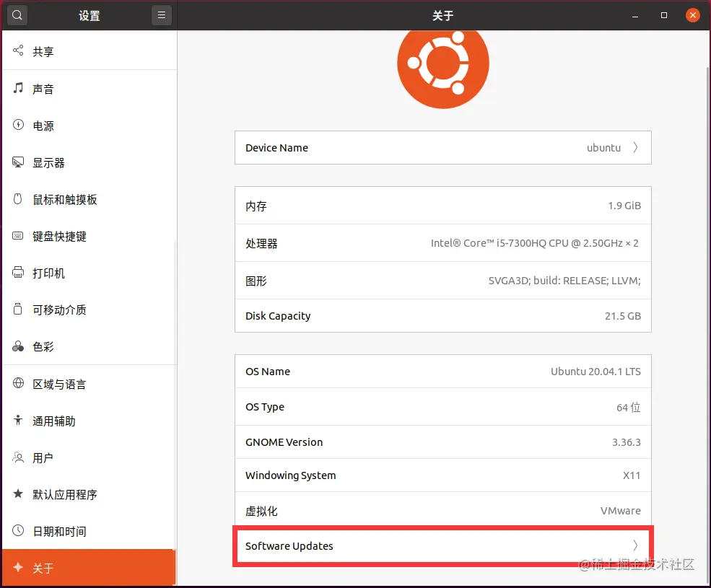The image size is (711, 588).
Task: Go to 区域与语言 panel
Action: pos(90,384)
